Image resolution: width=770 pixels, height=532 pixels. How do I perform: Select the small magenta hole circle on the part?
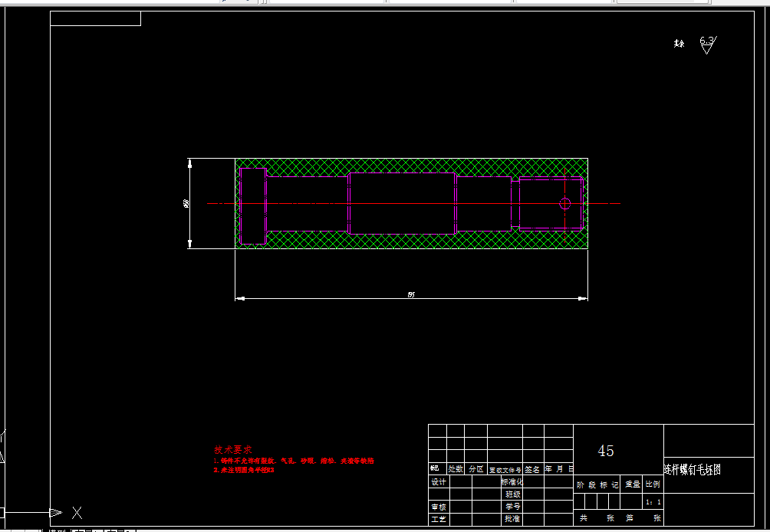click(x=564, y=203)
